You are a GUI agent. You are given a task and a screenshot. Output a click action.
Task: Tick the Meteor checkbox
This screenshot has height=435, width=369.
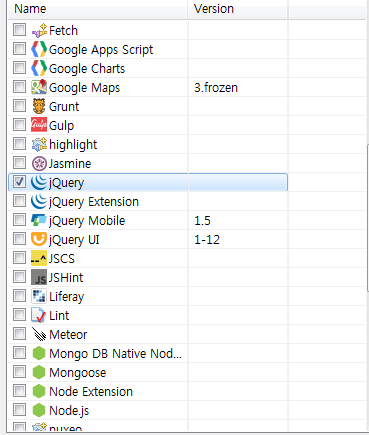pos(19,334)
